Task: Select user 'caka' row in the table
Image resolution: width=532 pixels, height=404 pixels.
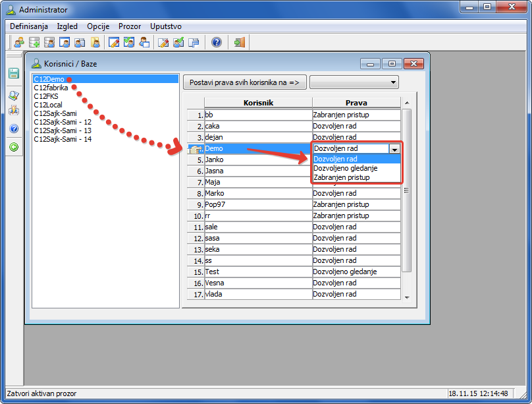Action: [258, 127]
